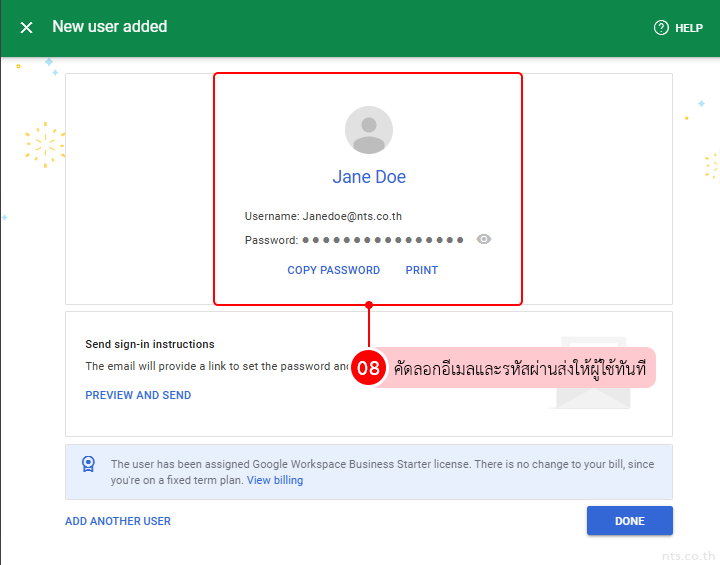
Task: Open the View billing link
Action: (275, 480)
